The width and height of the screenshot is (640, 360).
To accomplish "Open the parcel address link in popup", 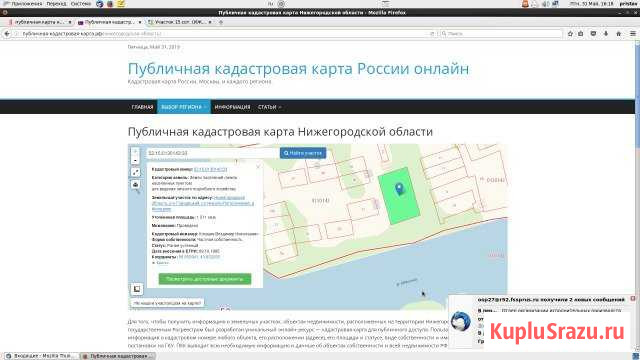I will [203, 203].
